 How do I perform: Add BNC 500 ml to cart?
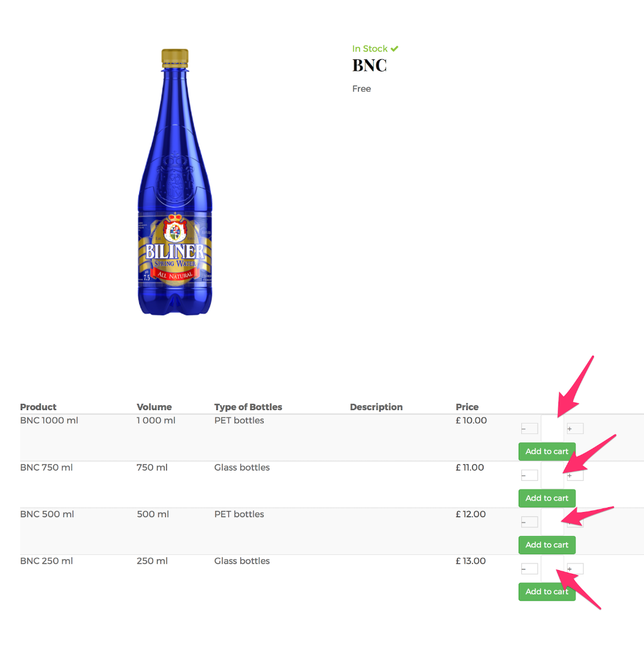click(x=547, y=544)
